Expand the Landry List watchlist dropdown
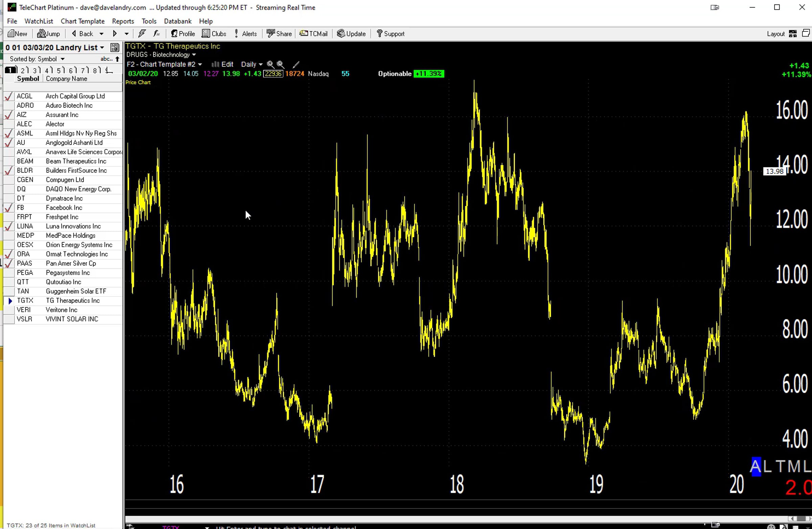The image size is (812, 529). click(102, 48)
